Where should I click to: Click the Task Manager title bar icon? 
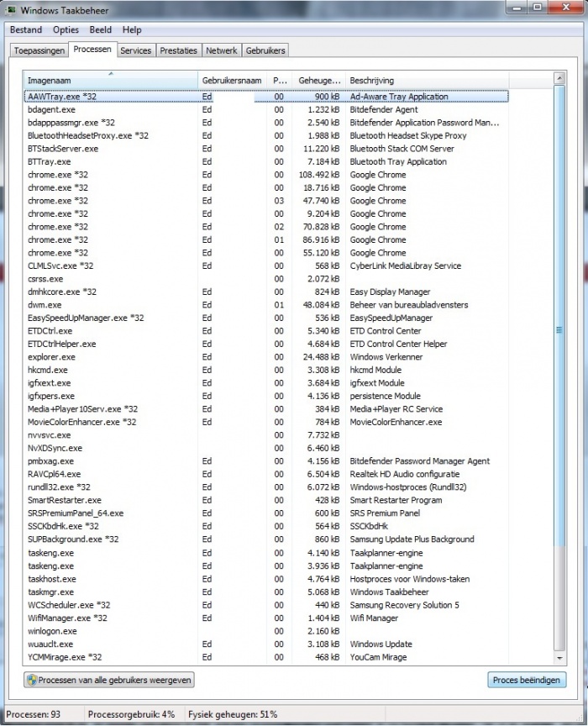click(12, 10)
